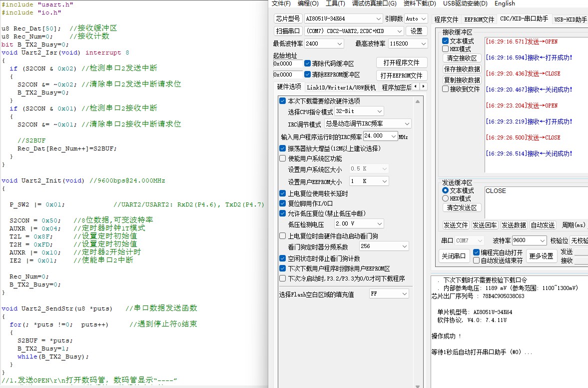Click 发送数据 button

tap(514, 225)
